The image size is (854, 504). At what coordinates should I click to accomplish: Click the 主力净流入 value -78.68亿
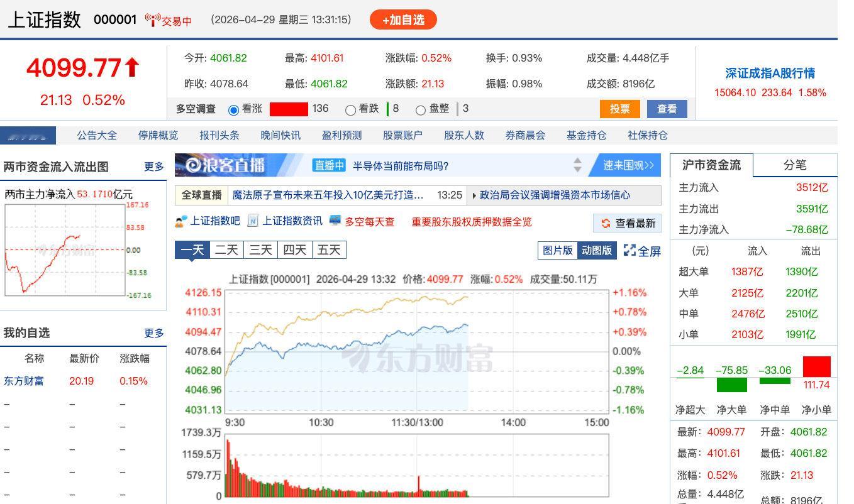point(807,229)
